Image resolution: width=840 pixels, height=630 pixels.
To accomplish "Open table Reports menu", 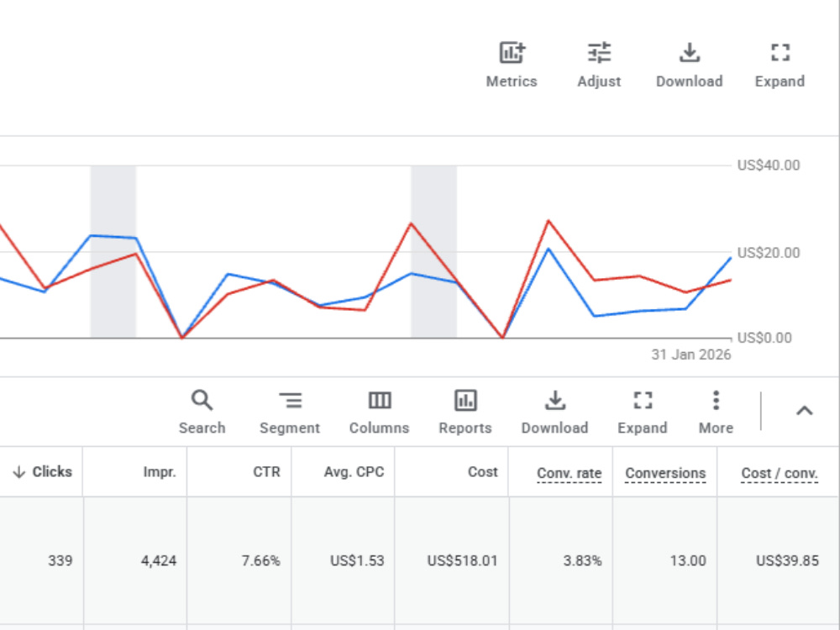I will click(465, 412).
